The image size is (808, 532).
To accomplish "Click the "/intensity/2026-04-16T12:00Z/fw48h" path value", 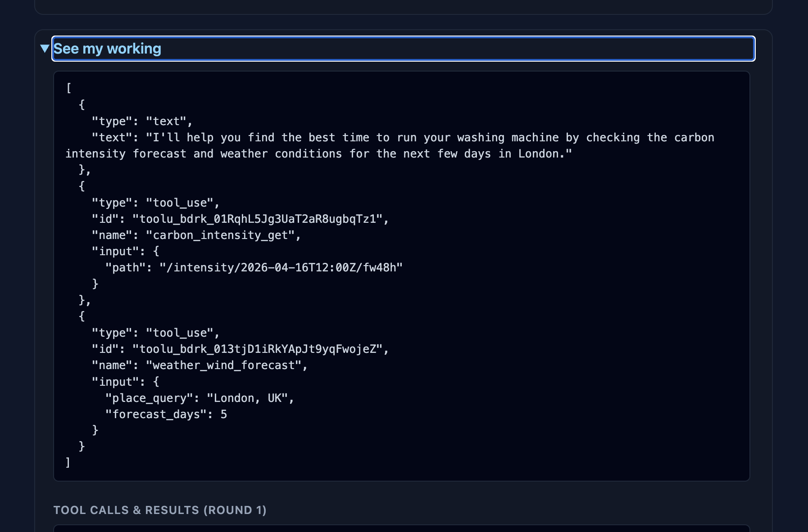I will click(281, 268).
